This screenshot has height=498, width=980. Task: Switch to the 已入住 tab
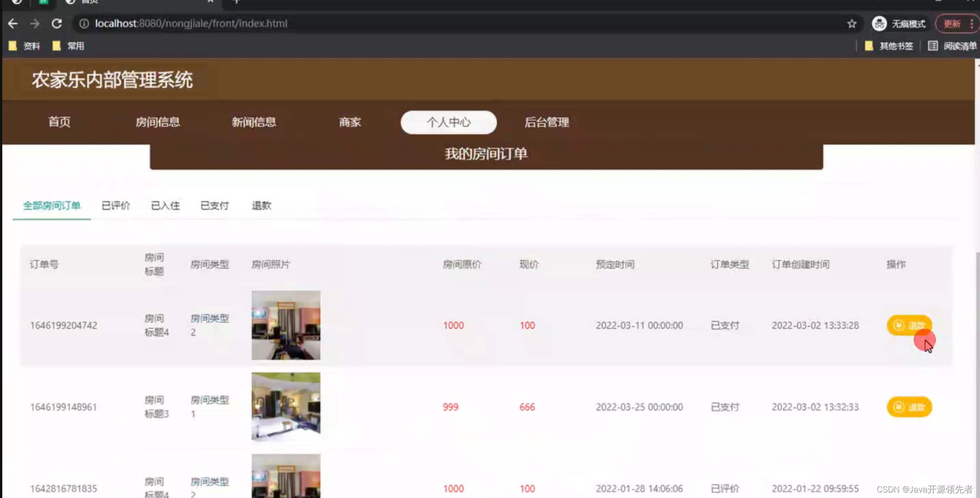click(165, 206)
